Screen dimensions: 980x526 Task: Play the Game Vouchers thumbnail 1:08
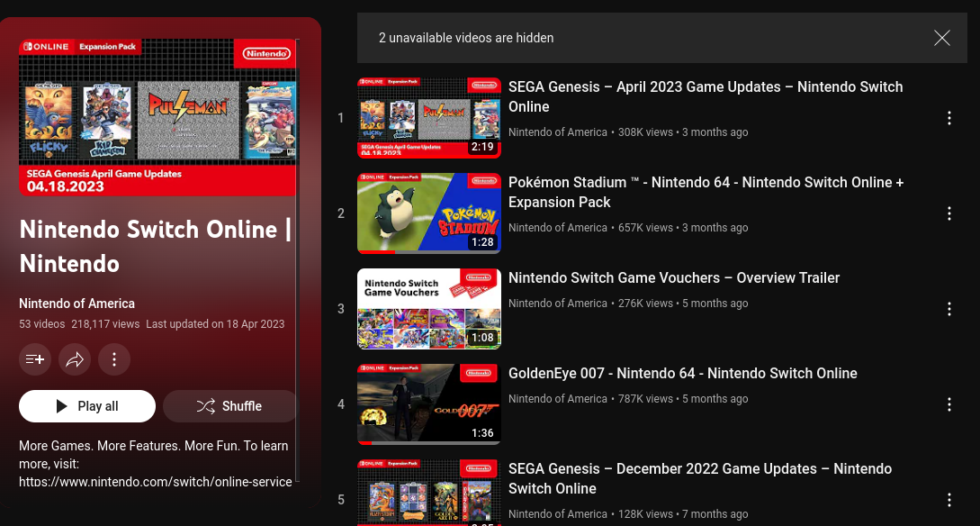pos(428,309)
